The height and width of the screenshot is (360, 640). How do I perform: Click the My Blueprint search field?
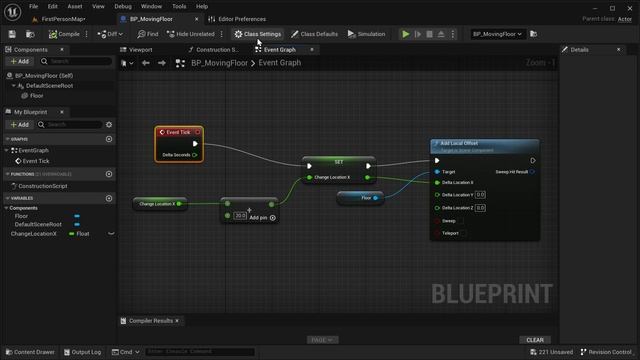[69, 124]
